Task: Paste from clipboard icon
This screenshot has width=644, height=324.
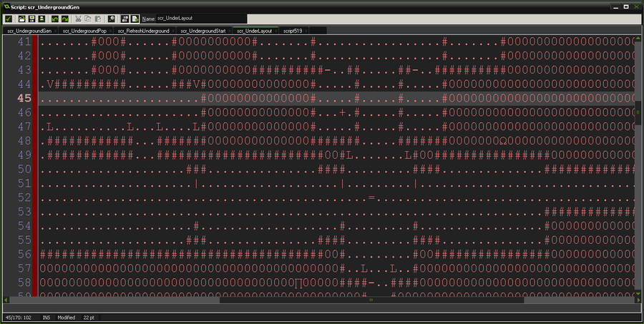Action: tap(98, 19)
